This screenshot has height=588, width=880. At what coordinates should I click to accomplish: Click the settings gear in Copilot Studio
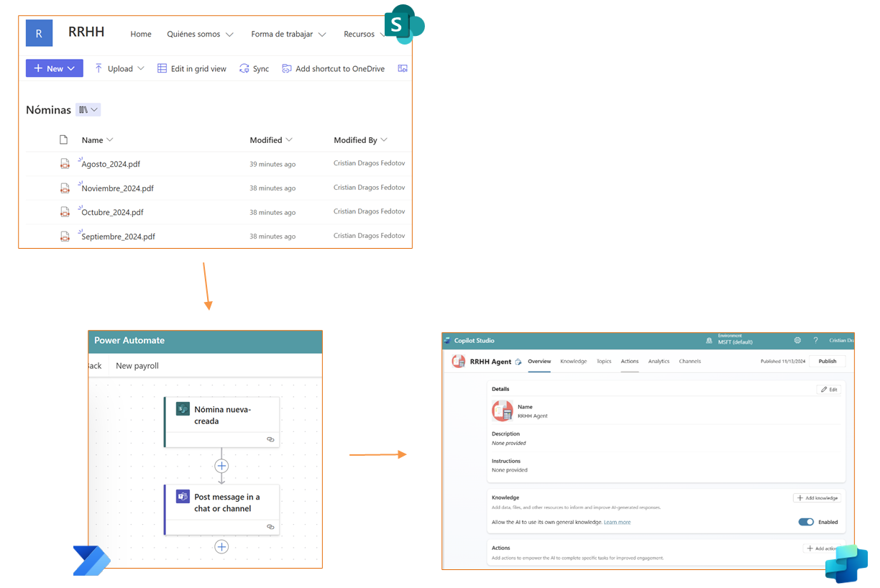click(x=797, y=340)
